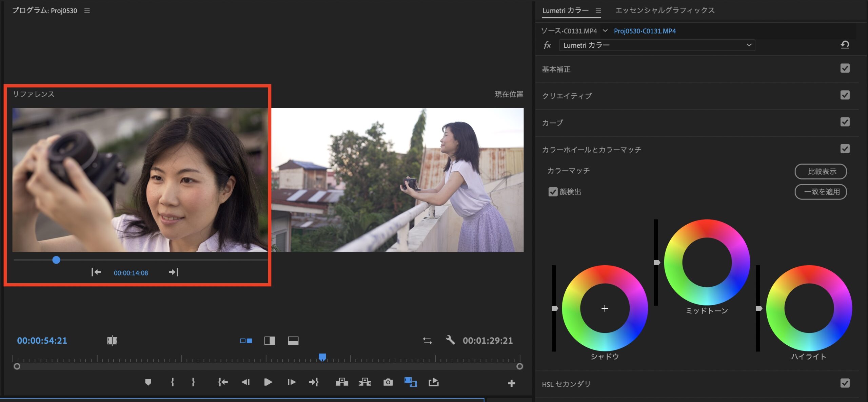Select vertical split comparison icon
This screenshot has width=868, height=402.
[270, 341]
